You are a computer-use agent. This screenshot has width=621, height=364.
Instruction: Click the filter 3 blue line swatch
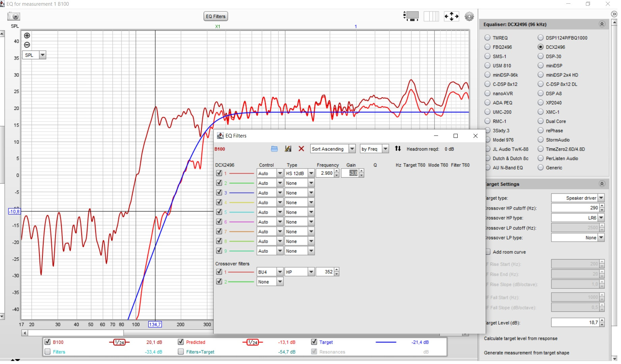pos(241,193)
